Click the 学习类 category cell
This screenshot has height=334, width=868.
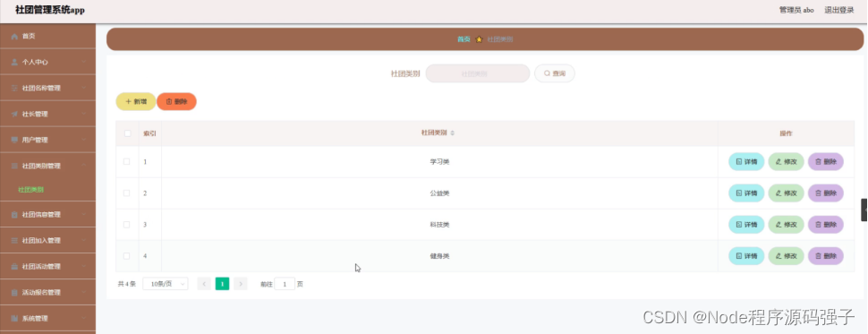pyautogui.click(x=439, y=162)
